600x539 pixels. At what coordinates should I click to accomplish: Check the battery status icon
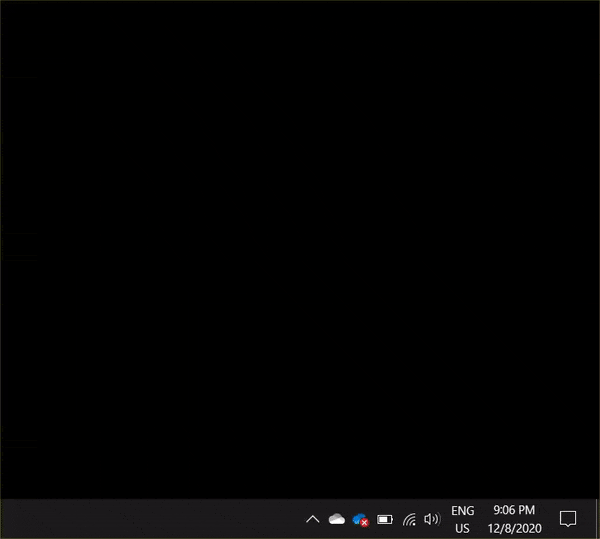[x=385, y=519]
